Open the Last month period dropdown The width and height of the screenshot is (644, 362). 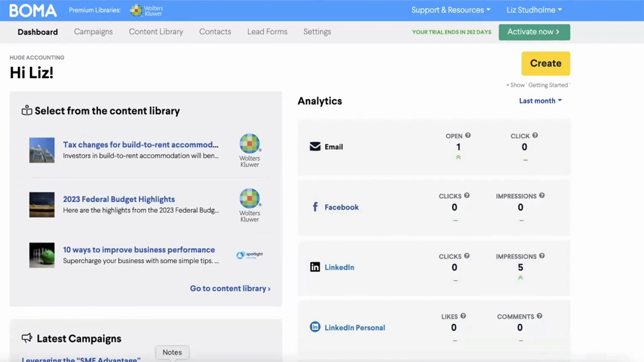coord(540,101)
